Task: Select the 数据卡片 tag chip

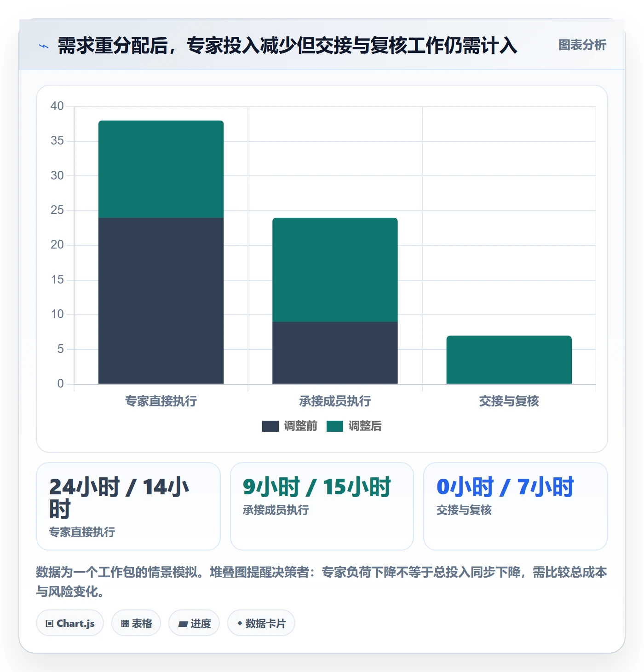Action: (261, 623)
